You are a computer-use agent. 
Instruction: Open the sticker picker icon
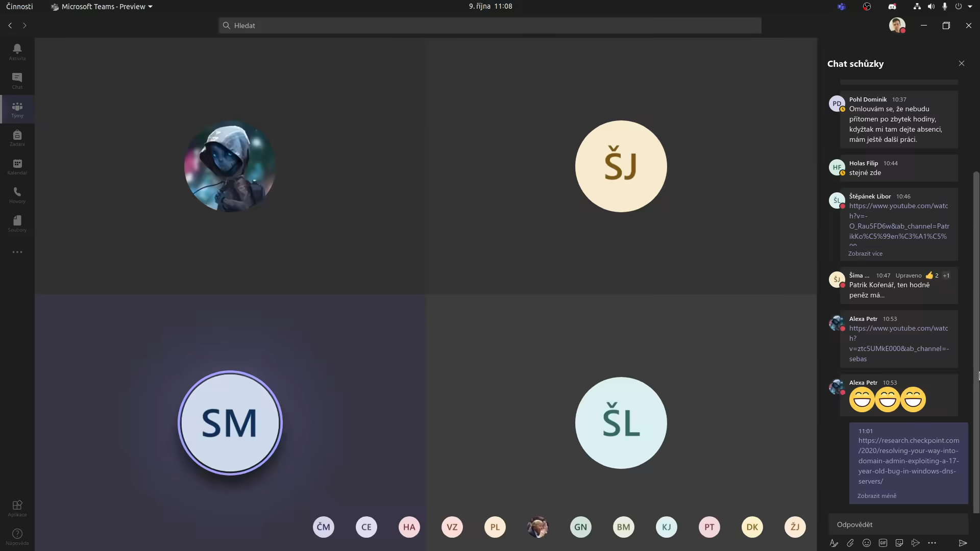[x=899, y=543]
